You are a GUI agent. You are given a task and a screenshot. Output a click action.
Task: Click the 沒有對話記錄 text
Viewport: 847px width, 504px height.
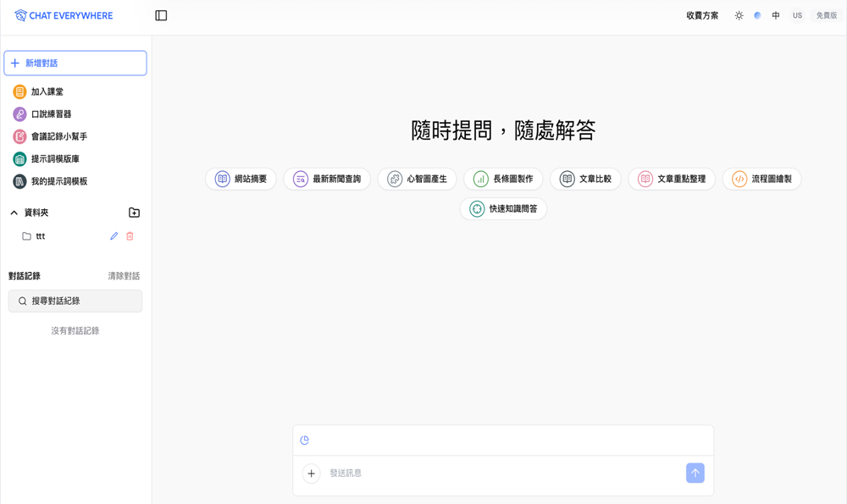(x=75, y=330)
